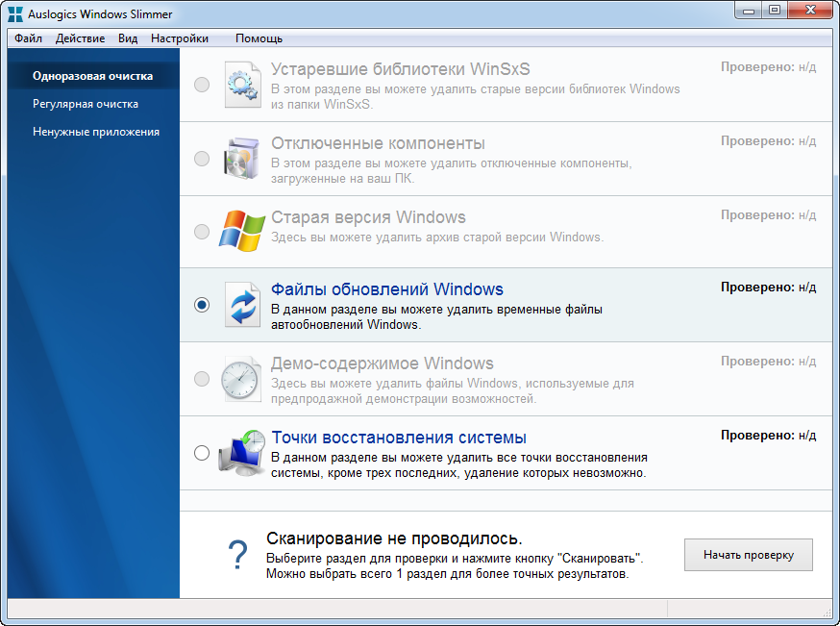Select the Windows update files radio button
The height and width of the screenshot is (626, 840).
[202, 305]
